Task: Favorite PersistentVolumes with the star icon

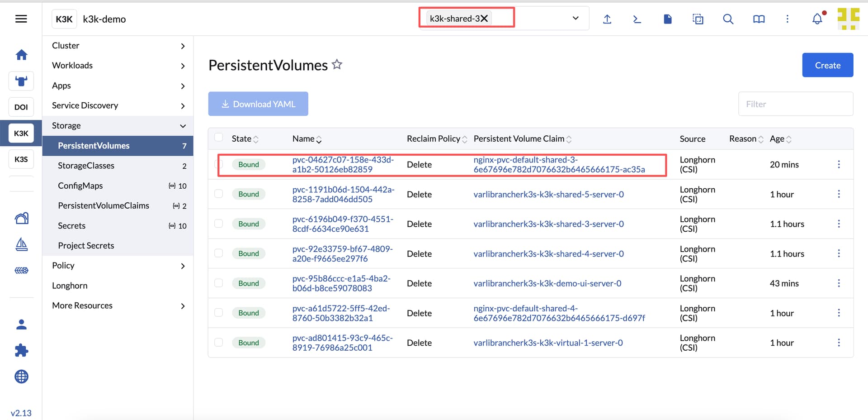Action: coord(337,65)
